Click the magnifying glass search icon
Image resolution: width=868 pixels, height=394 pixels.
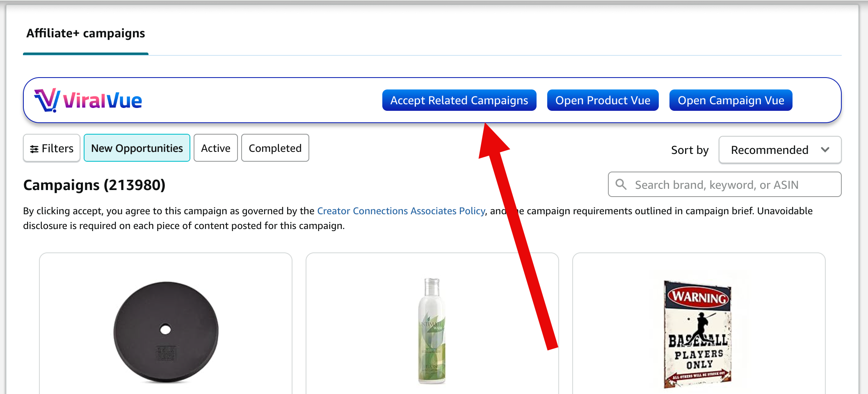click(x=621, y=185)
